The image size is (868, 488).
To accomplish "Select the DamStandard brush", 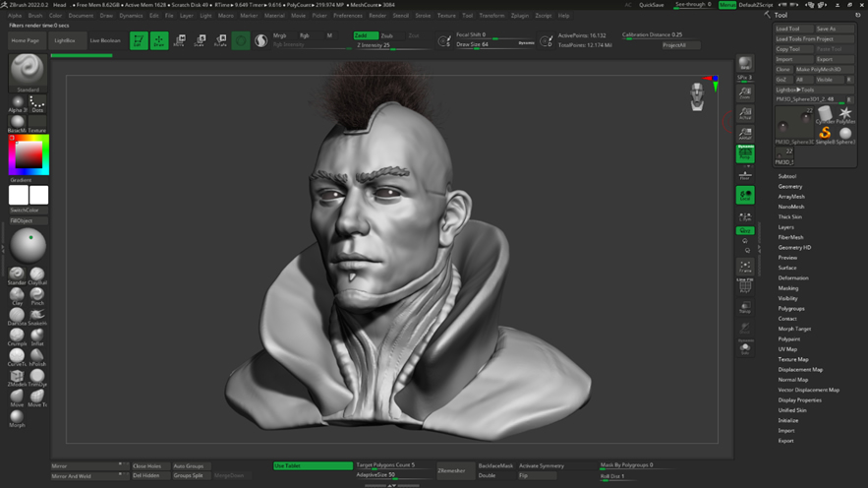I will 17,316.
